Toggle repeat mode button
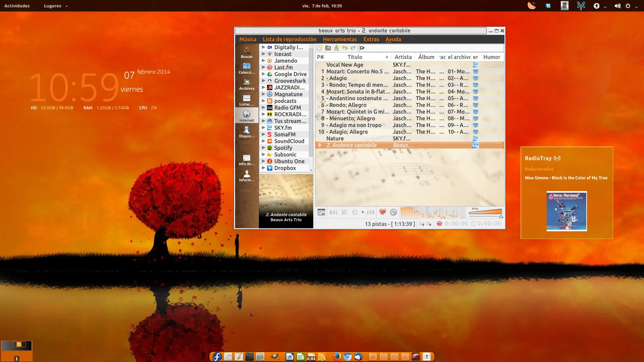644x362 pixels. [x=422, y=224]
